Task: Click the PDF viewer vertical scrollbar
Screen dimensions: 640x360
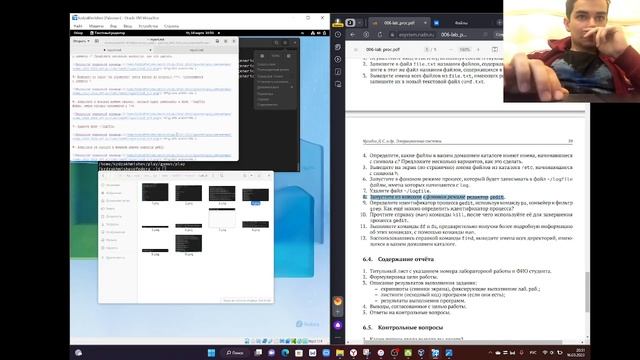Action: point(587,292)
